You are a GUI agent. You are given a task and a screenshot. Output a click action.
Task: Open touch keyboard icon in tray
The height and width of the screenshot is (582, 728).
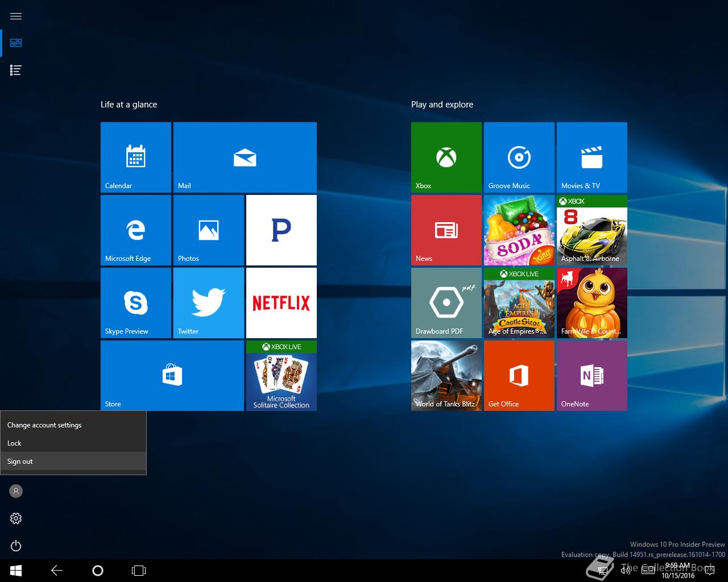(648, 571)
